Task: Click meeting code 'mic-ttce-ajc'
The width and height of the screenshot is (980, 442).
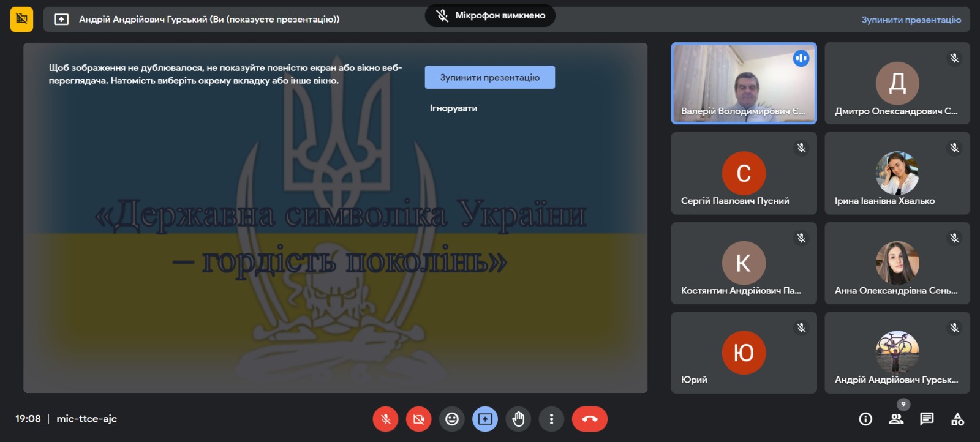Action: pyautogui.click(x=86, y=419)
